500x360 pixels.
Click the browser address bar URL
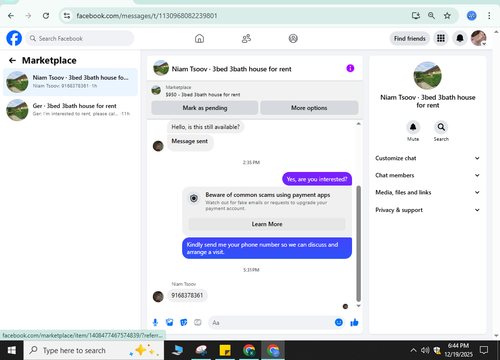[x=147, y=16]
